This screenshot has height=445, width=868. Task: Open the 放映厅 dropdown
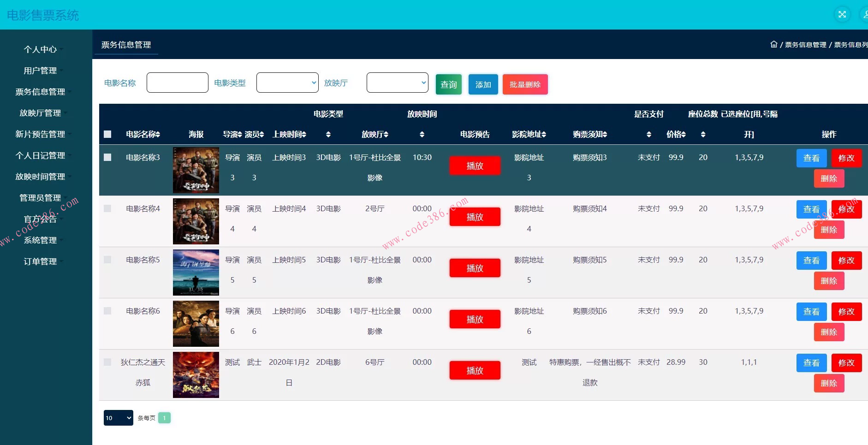397,83
